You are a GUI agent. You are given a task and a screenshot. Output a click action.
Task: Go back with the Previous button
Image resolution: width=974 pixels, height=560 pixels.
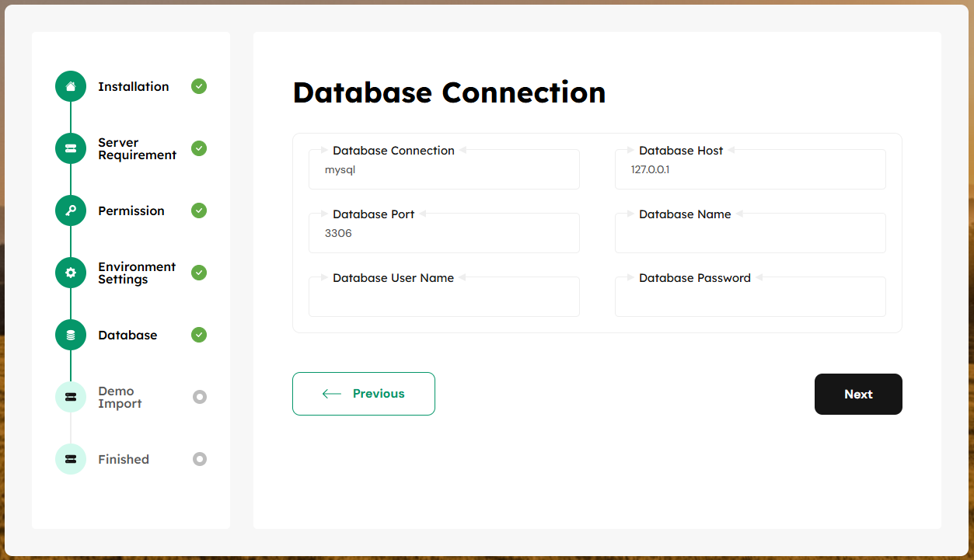pyautogui.click(x=363, y=394)
